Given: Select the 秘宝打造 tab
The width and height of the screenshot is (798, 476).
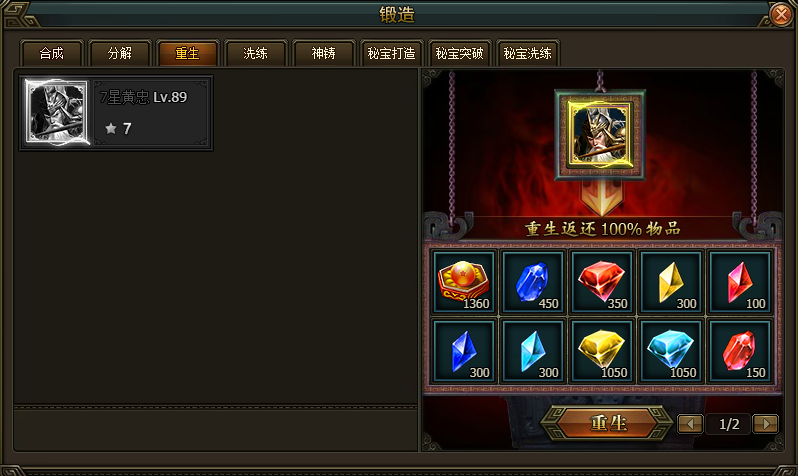Looking at the screenshot, I should coord(391,53).
